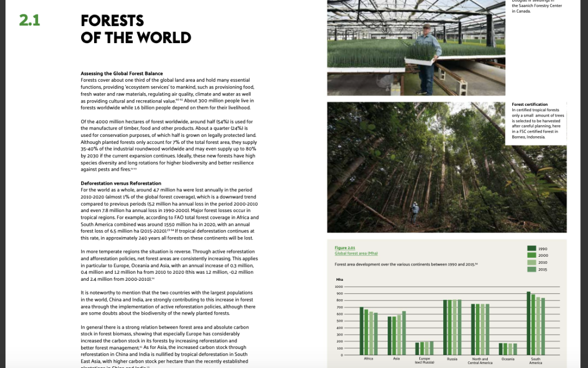The image size is (588, 368).
Task: Select the greenhouse seedlings photo
Action: click(416, 47)
